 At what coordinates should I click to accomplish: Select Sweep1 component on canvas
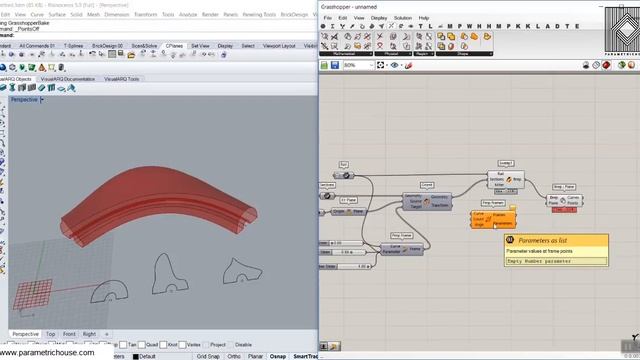506,179
